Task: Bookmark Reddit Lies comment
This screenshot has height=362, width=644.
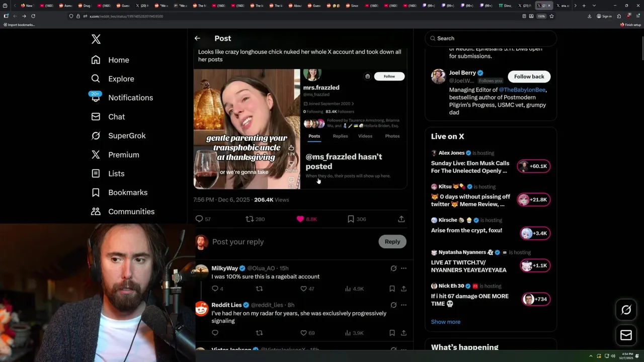Action: tap(392, 333)
